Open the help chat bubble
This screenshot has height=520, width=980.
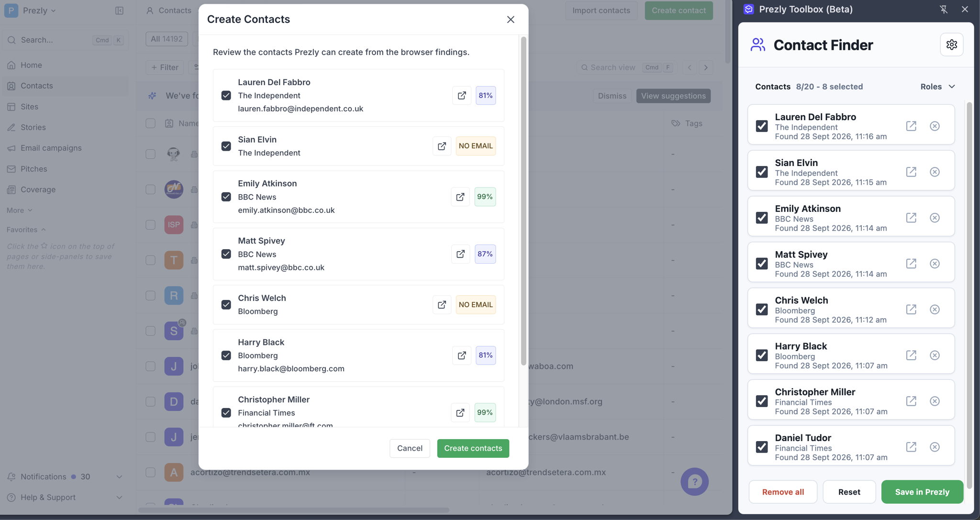point(694,481)
